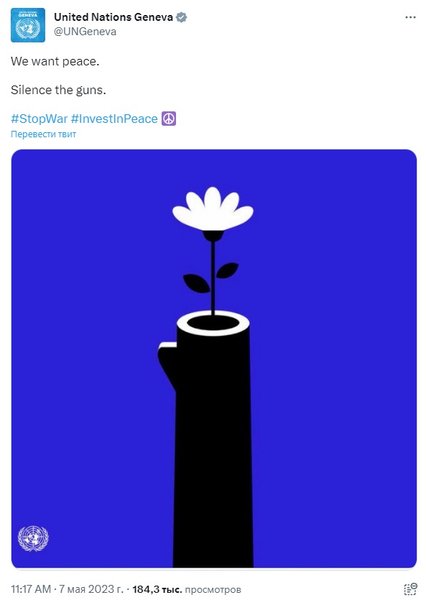Click the black leaves on flower stem
Image resolution: width=426 pixels, height=600 pixels.
211,277
